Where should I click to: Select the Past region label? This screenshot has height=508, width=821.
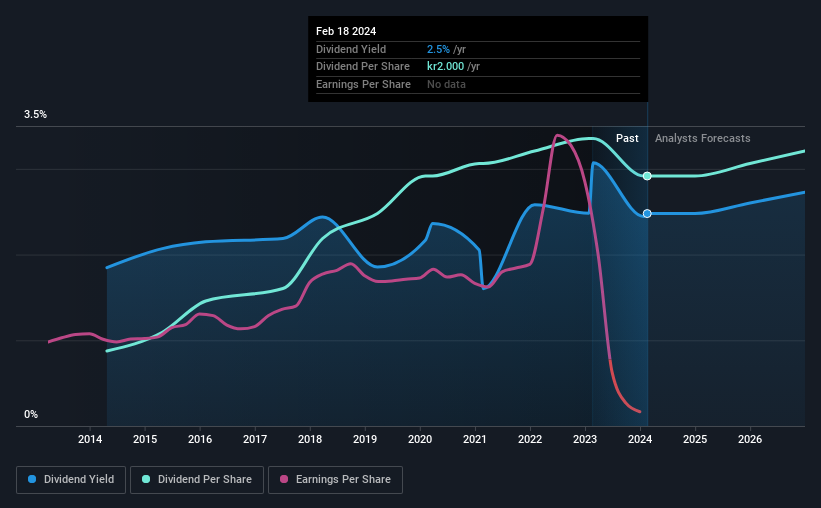627,138
